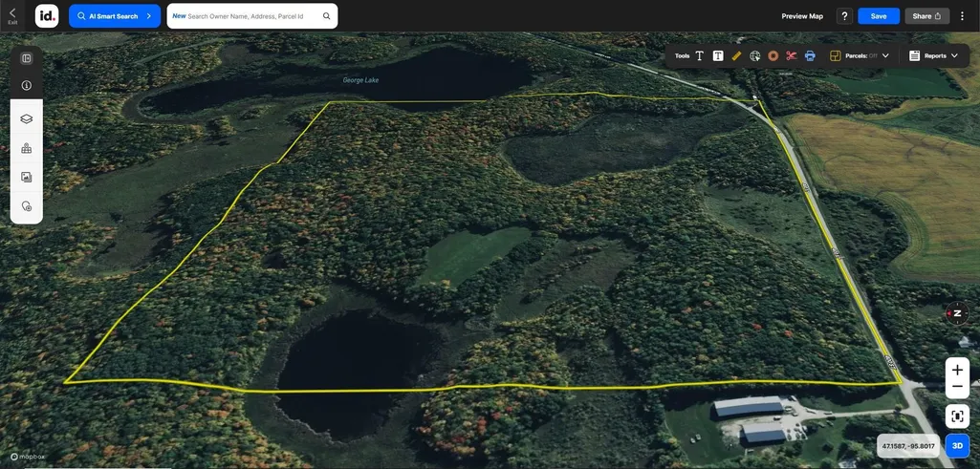Select the plain text tool
Viewport: 980px width, 469px height.
coord(699,55)
